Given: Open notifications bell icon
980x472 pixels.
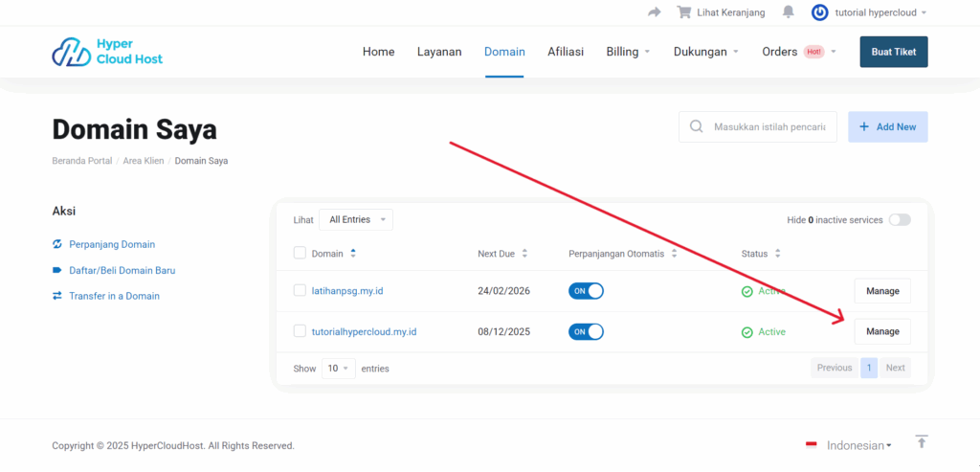Looking at the screenshot, I should [x=789, y=12].
